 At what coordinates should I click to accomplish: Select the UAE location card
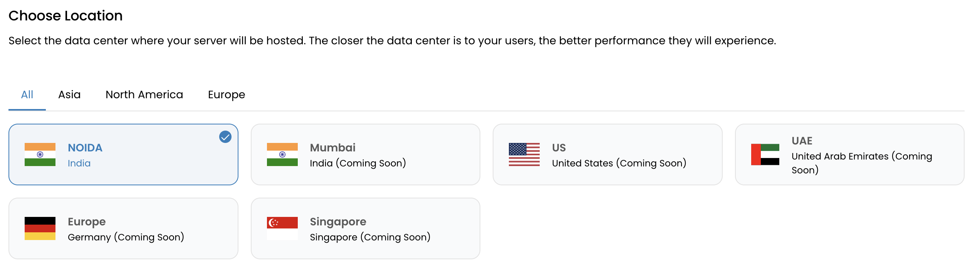850,154
